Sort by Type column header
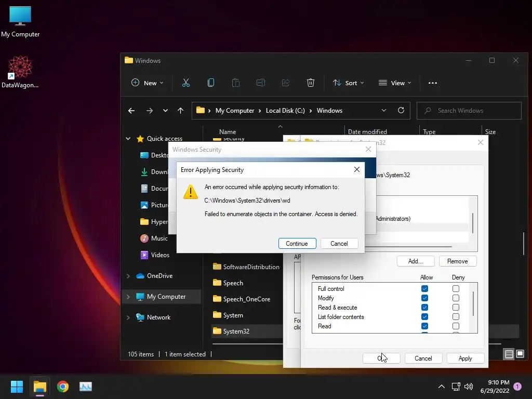The width and height of the screenshot is (532, 399). click(x=429, y=131)
